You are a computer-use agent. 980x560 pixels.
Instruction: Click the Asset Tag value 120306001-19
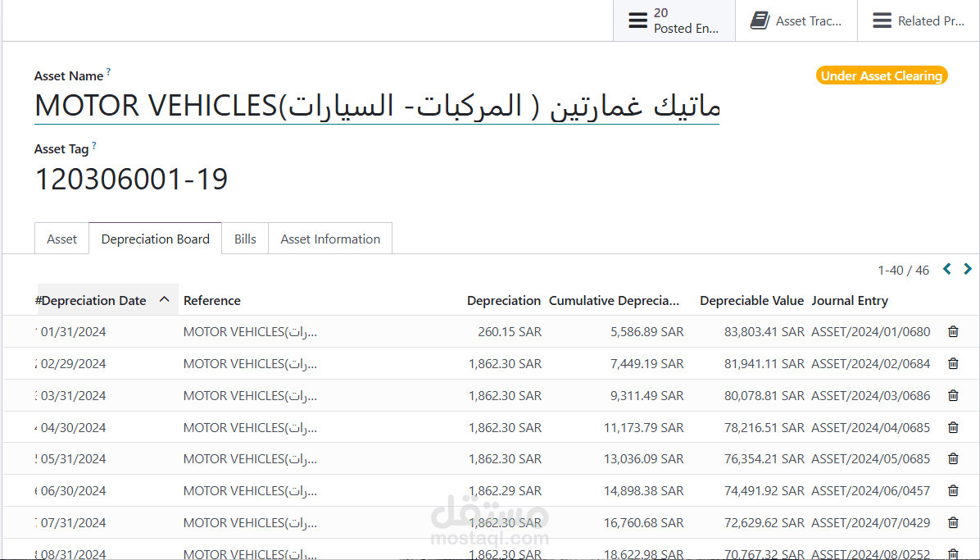pos(131,179)
